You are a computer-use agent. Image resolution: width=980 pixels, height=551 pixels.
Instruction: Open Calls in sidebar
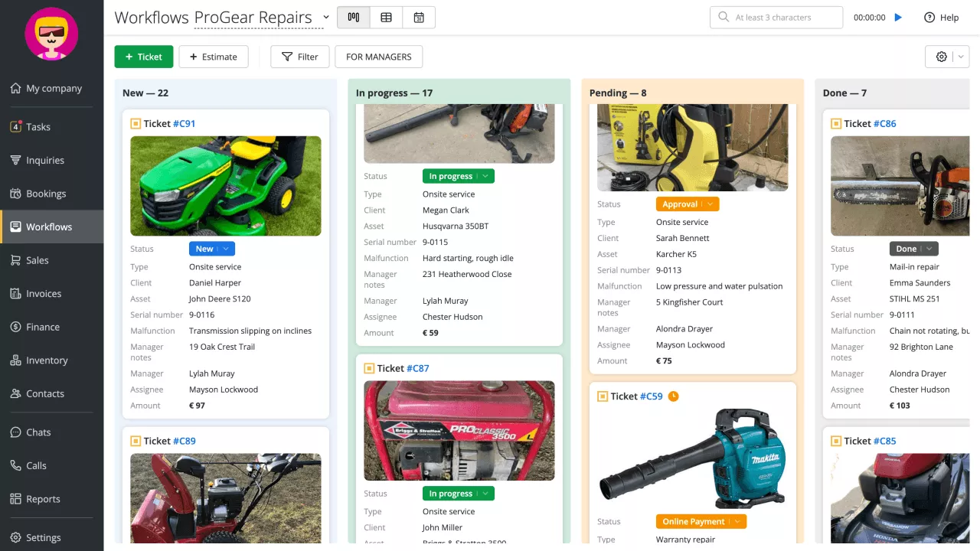52,465
